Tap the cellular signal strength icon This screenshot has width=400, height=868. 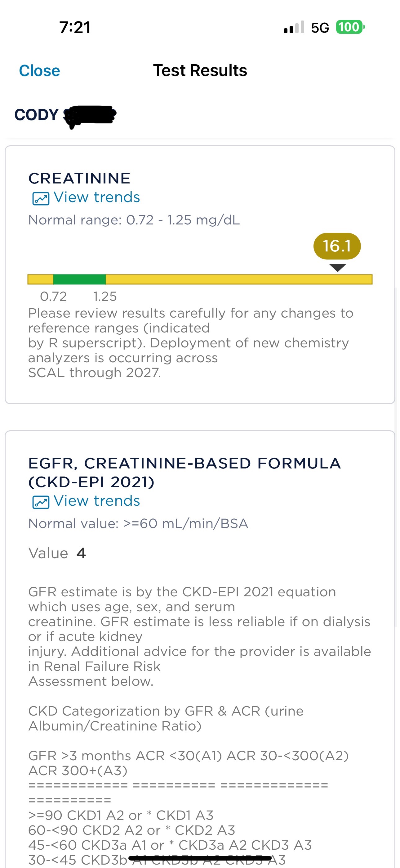point(294,27)
